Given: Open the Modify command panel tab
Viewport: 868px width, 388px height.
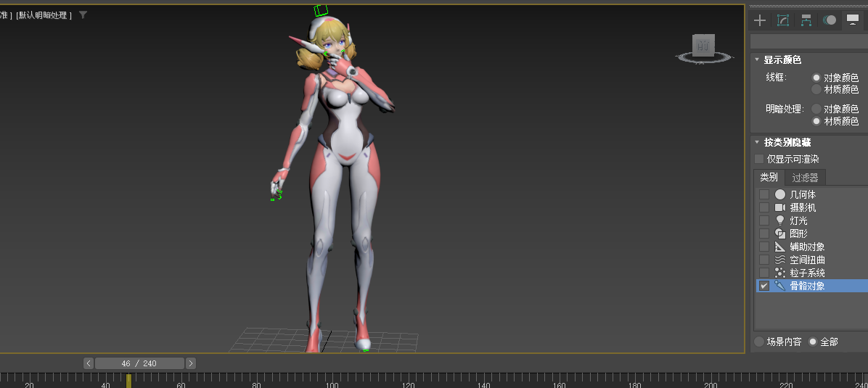Looking at the screenshot, I should tap(783, 20).
